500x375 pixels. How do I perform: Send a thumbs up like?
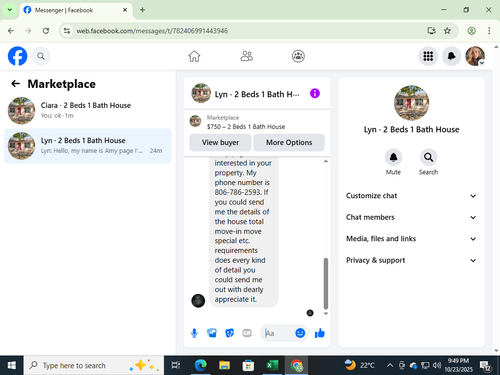[x=320, y=333]
